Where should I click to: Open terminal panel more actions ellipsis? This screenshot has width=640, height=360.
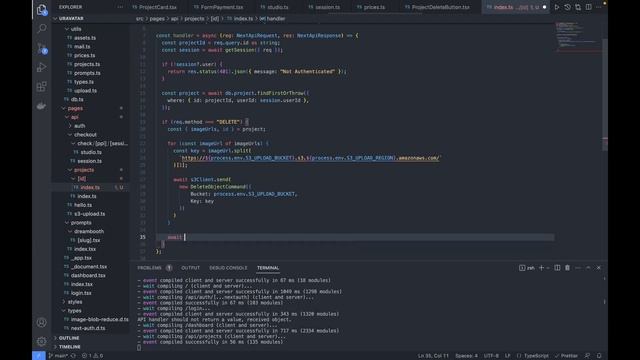pos(578,268)
